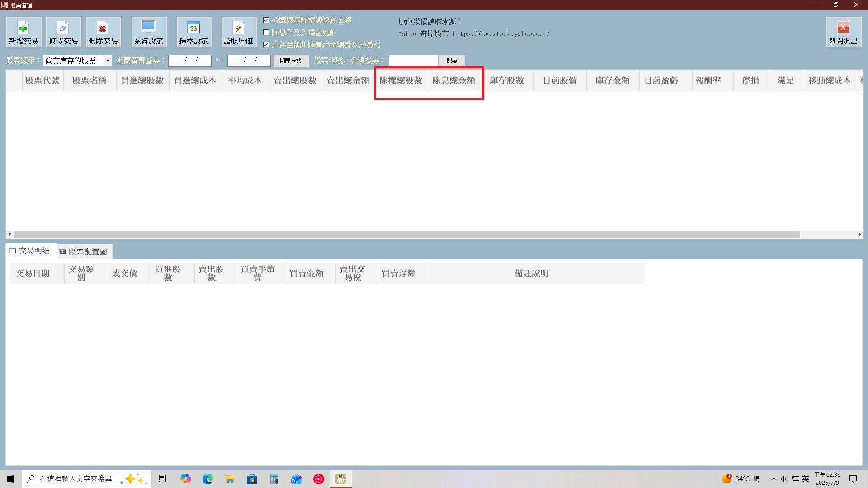
Task: Open Microsoft Edge from the taskbar
Action: pyautogui.click(x=208, y=479)
